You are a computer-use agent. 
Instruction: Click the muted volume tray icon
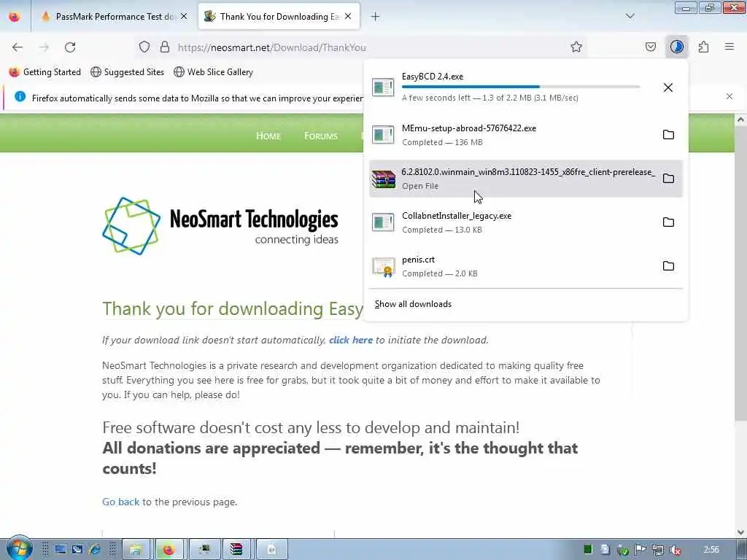(675, 550)
